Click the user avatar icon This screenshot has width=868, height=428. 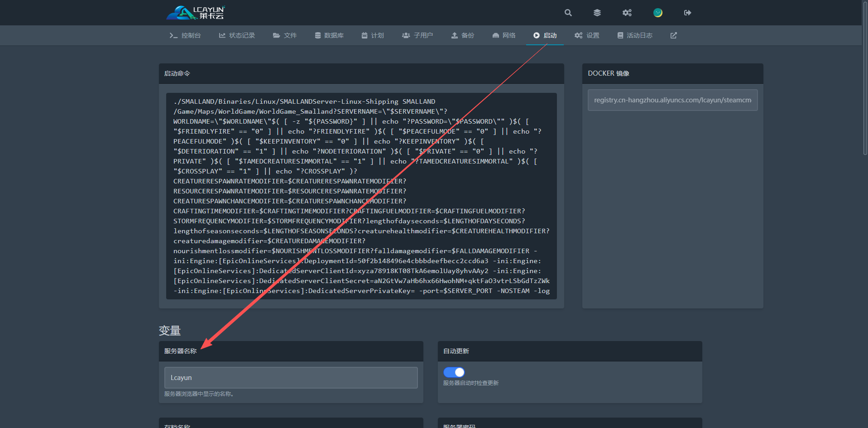click(657, 13)
